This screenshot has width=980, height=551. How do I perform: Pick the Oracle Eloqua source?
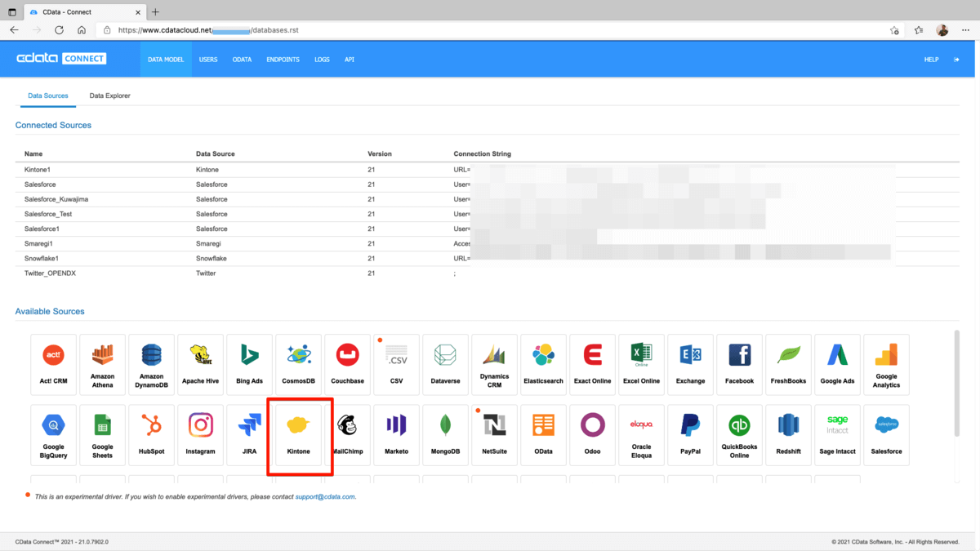(642, 435)
